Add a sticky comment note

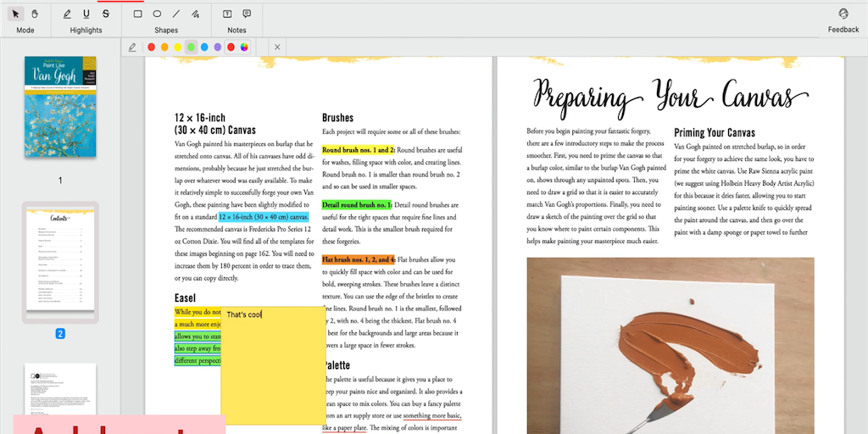click(x=247, y=14)
